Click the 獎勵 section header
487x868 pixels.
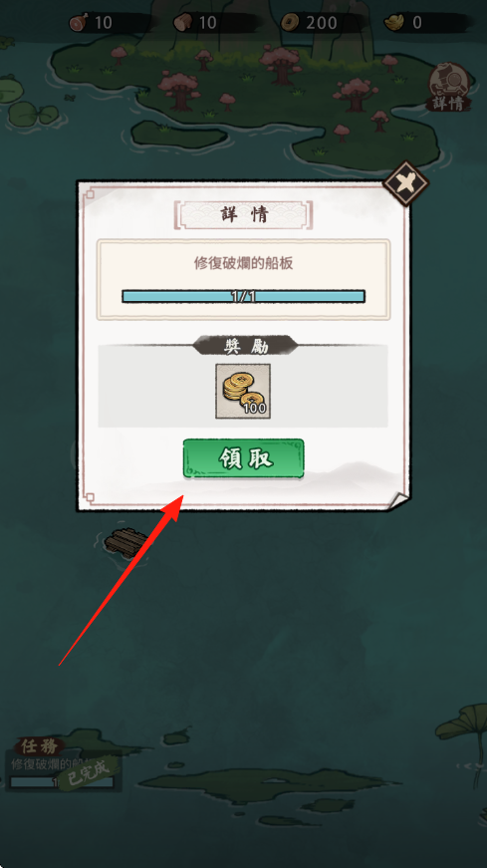point(245,346)
